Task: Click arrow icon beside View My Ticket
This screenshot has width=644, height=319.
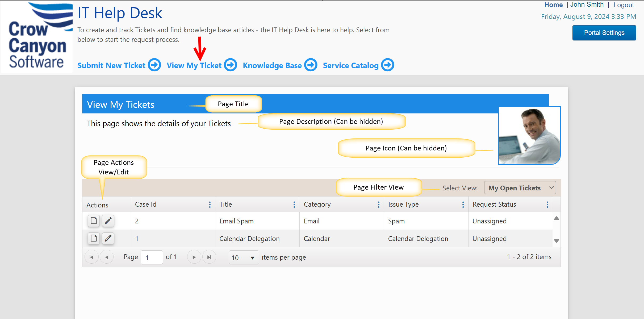Action: (231, 65)
